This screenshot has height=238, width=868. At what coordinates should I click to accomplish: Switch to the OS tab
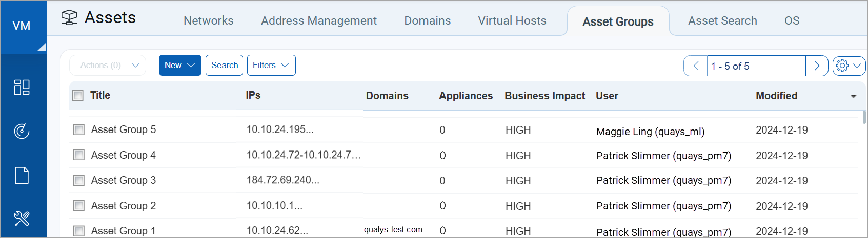tap(792, 20)
